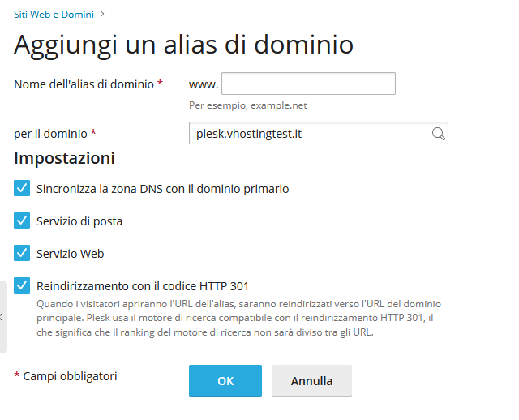Click the 'Nome dell'alias di dominio' field label
The width and height of the screenshot is (519, 420).
(84, 84)
